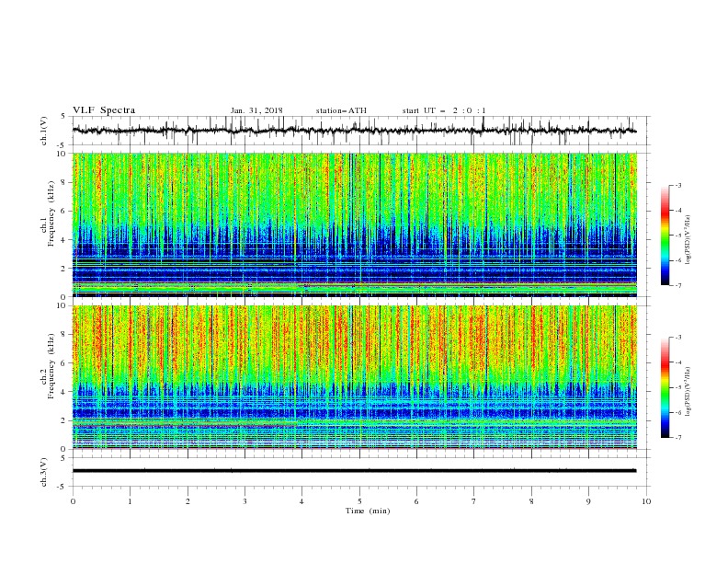Click the time axis tick label '5'
Image resolution: width=728 pixels, height=563 pixels.
[x=359, y=501]
